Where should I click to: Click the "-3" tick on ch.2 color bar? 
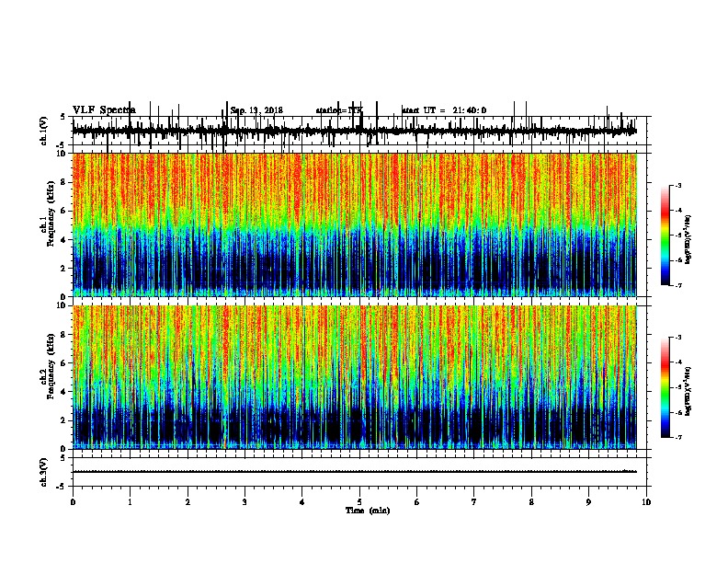677,338
